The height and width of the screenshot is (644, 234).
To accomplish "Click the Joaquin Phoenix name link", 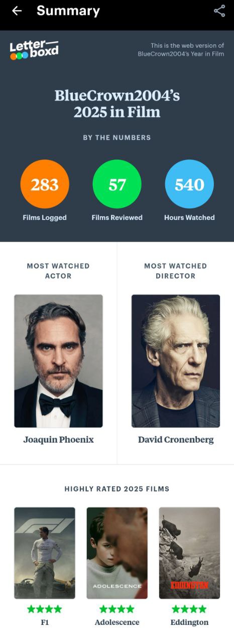I will [58, 440].
